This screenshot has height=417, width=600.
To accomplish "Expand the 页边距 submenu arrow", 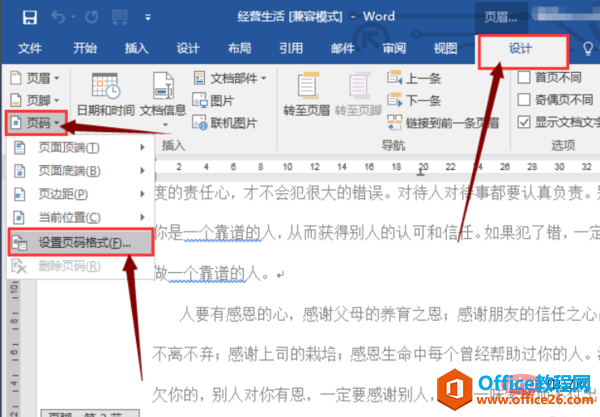I will 142,194.
